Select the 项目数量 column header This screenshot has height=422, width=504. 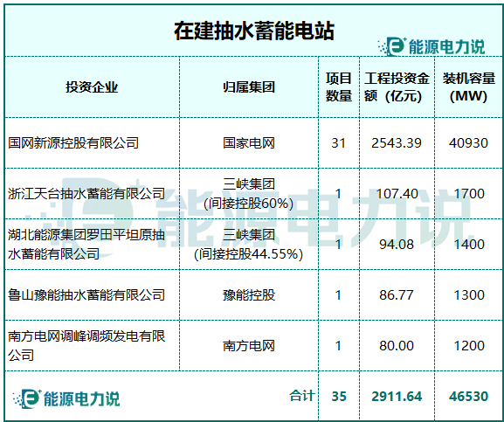(x=338, y=87)
